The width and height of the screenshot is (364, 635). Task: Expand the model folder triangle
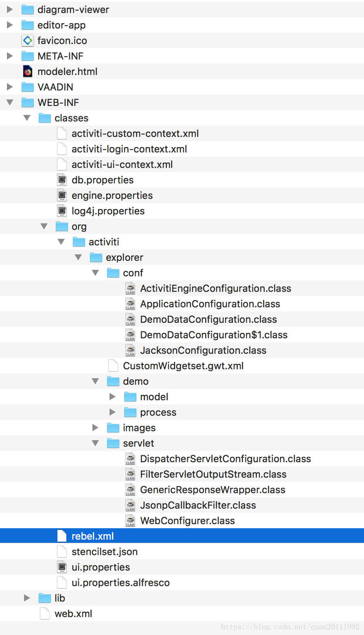pyautogui.click(x=113, y=397)
